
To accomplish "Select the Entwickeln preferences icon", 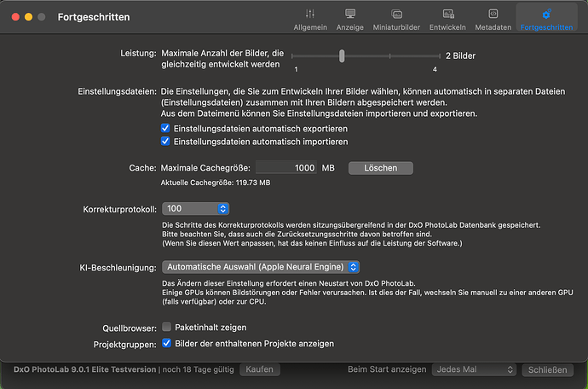I will 447,15.
